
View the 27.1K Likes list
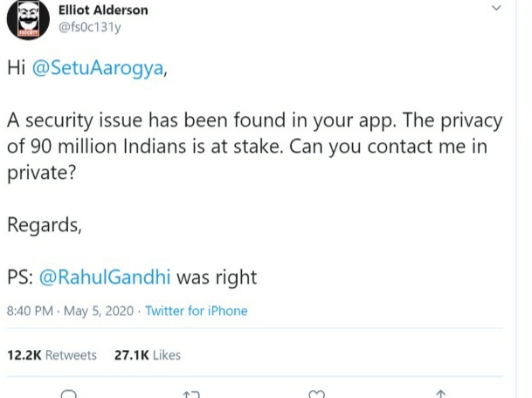point(147,355)
